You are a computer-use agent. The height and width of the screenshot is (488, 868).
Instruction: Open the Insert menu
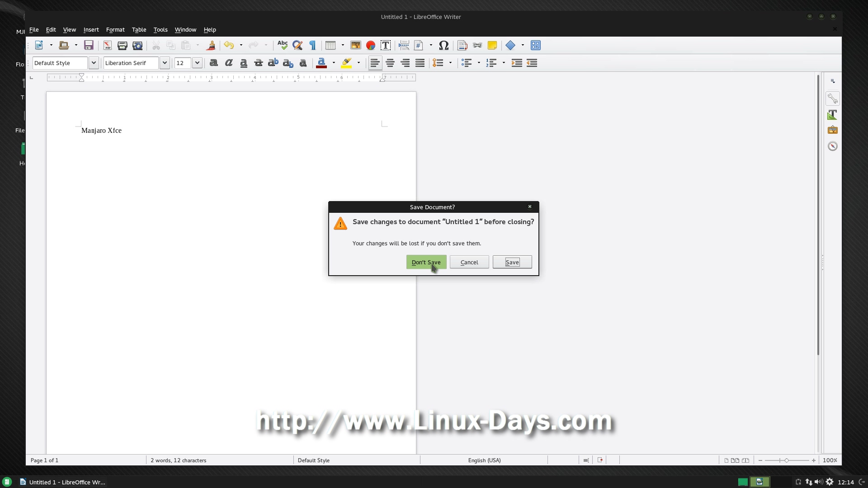pyautogui.click(x=91, y=30)
